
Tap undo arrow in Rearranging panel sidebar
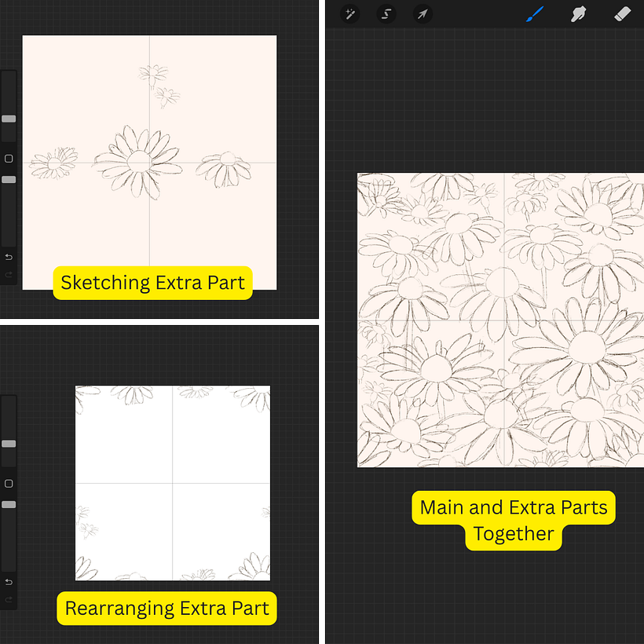click(9, 582)
